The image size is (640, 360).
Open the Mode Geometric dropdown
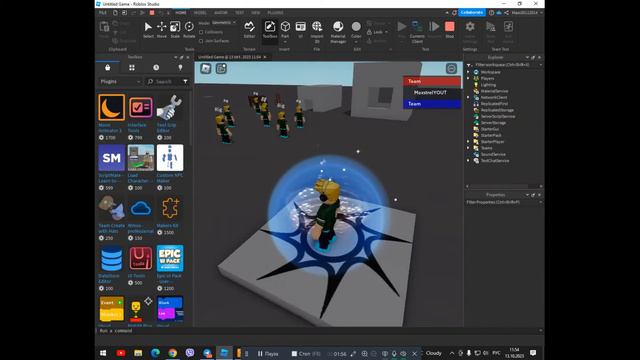[224, 23]
